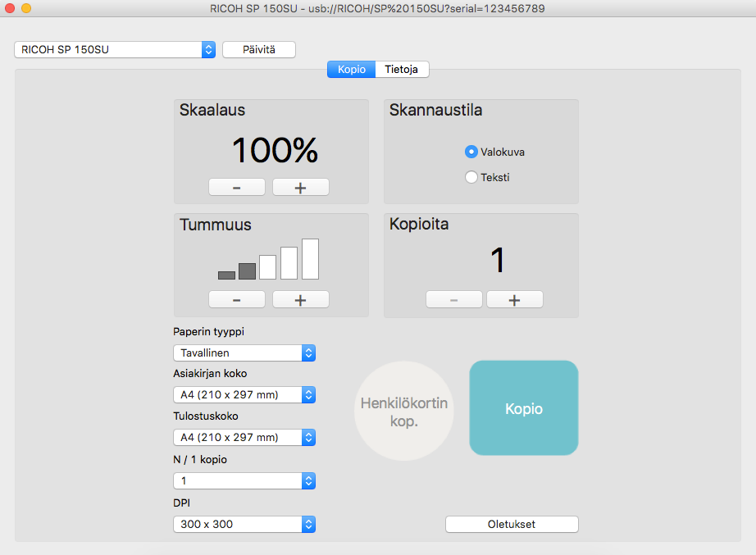The width and height of the screenshot is (756, 555).
Task: Lower darkness with Tummuus minus button
Action: point(237,299)
